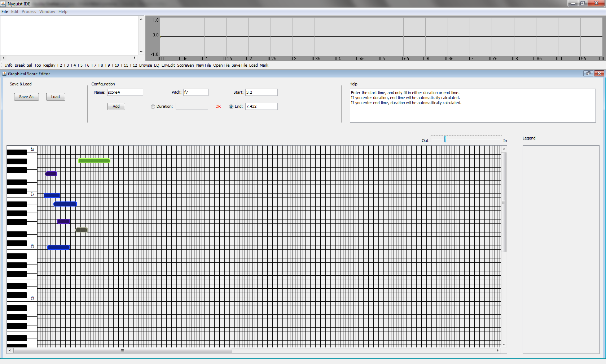606x364 pixels.
Task: Click the EQ toolbar button
Action: pyautogui.click(x=157, y=65)
